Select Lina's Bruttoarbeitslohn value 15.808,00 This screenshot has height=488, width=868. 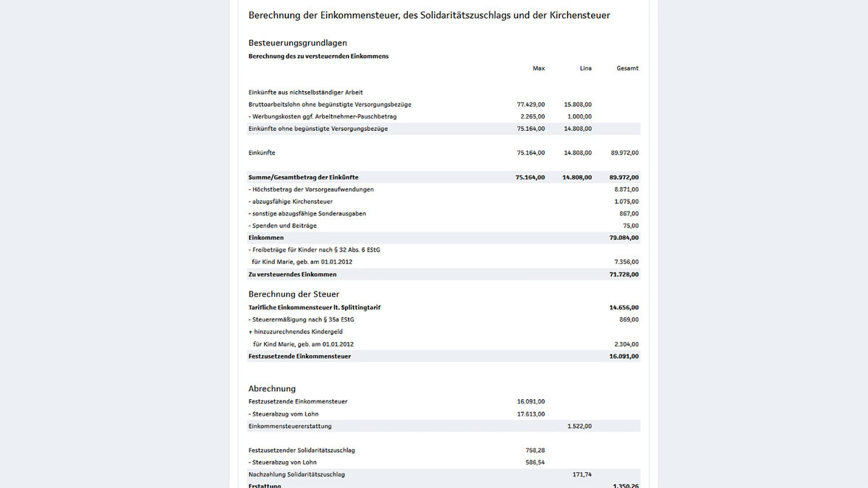coord(578,105)
